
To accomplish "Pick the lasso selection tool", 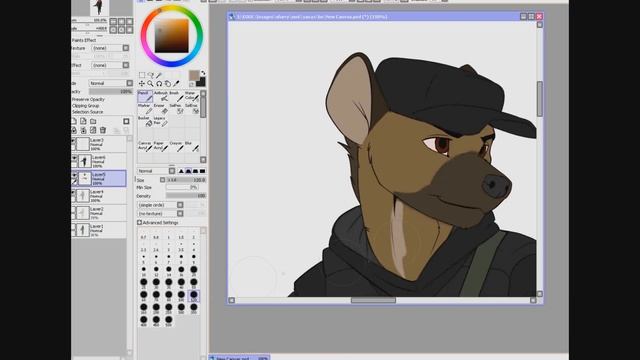I will pos(151,75).
